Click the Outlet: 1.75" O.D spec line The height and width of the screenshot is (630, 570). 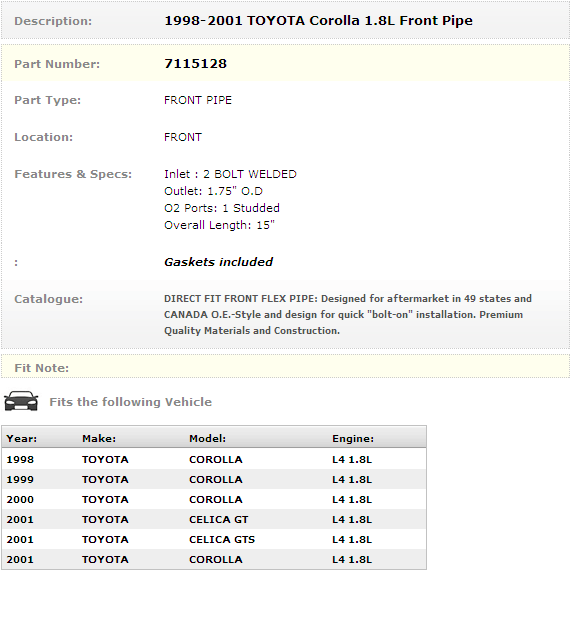[213, 191]
